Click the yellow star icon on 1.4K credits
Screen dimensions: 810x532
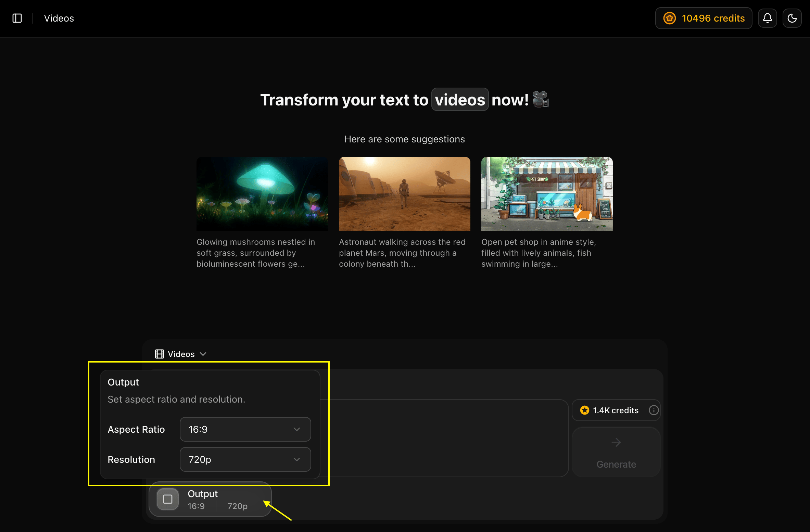[x=585, y=410]
